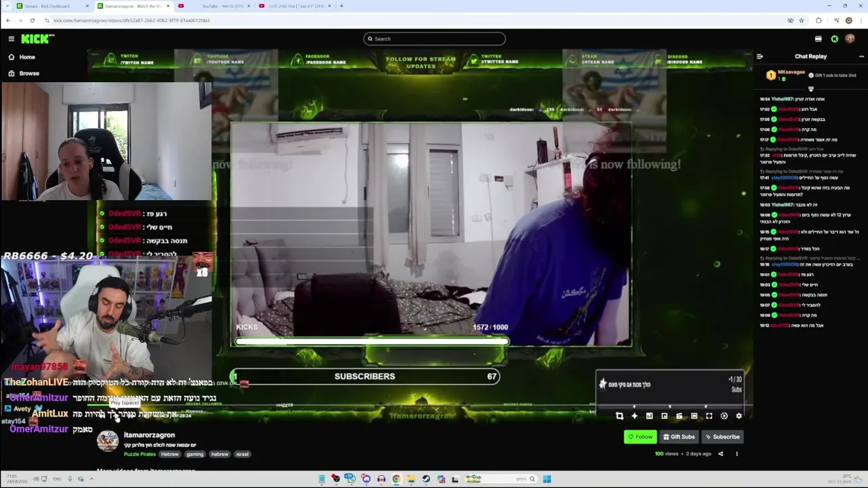The height and width of the screenshot is (488, 868).
Task: Share the video with share icon
Action: [720, 454]
